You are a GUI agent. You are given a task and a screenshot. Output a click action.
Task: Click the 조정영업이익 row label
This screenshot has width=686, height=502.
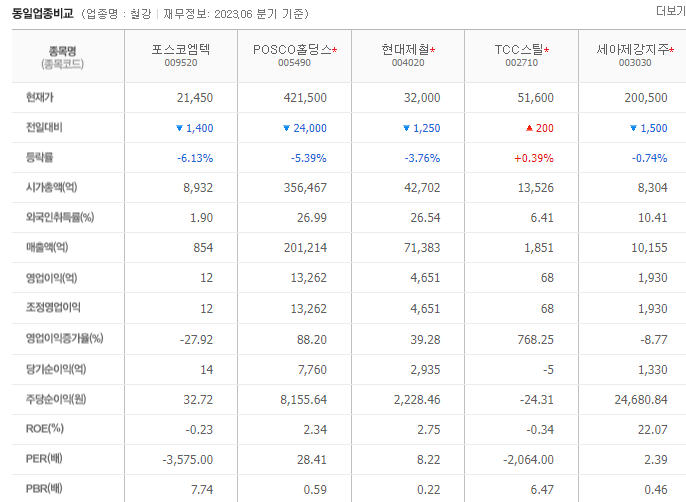pyautogui.click(x=53, y=307)
